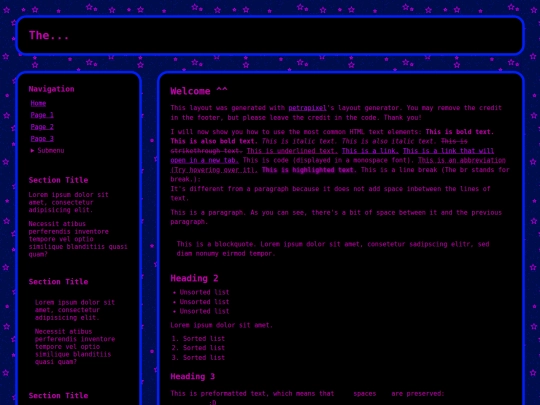Image resolution: width=540 pixels, height=405 pixels.
Task: Open the Page 3 navigation link
Action: pyautogui.click(x=42, y=138)
